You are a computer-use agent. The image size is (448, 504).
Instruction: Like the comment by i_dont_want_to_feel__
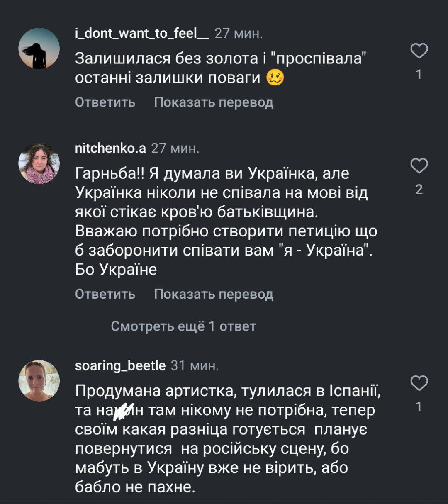(x=419, y=51)
